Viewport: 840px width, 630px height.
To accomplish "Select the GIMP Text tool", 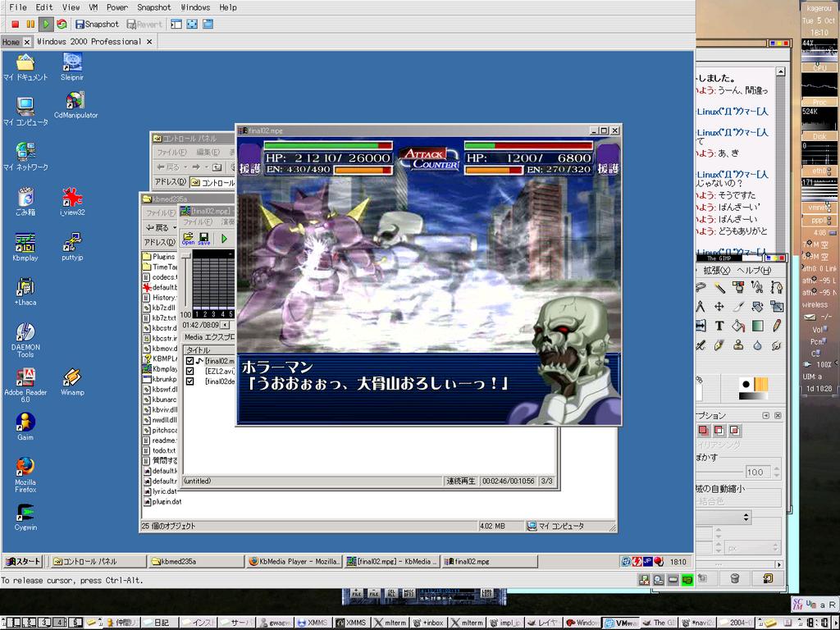I will tap(719, 326).
